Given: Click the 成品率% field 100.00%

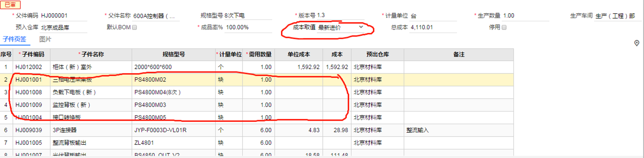Looking at the screenshot, I should tap(249, 28).
